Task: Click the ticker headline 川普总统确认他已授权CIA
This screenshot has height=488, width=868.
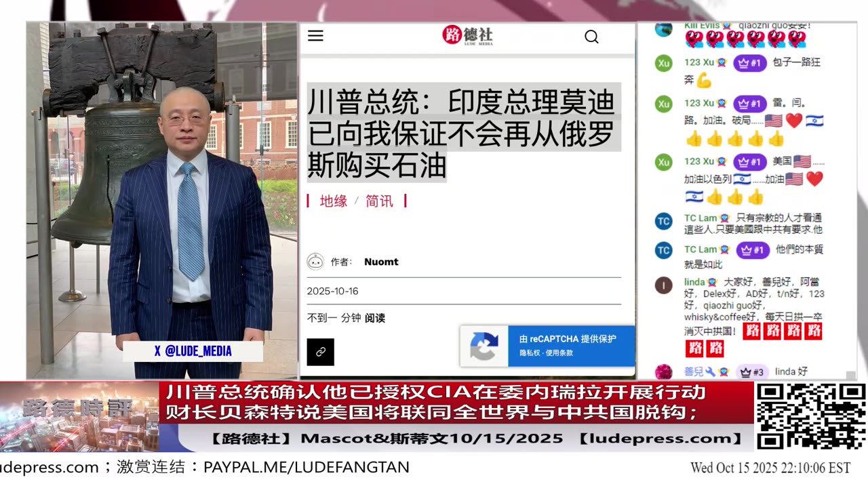Action: click(437, 392)
